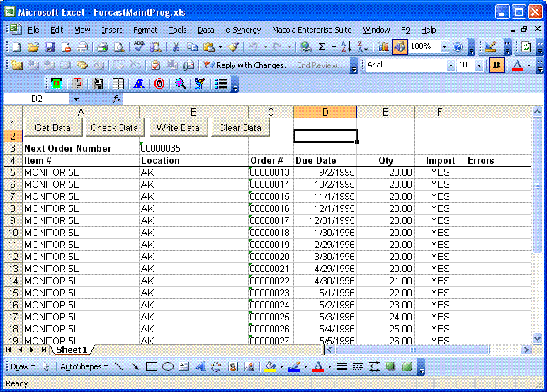Click the Paste clipboard icon

[208, 46]
